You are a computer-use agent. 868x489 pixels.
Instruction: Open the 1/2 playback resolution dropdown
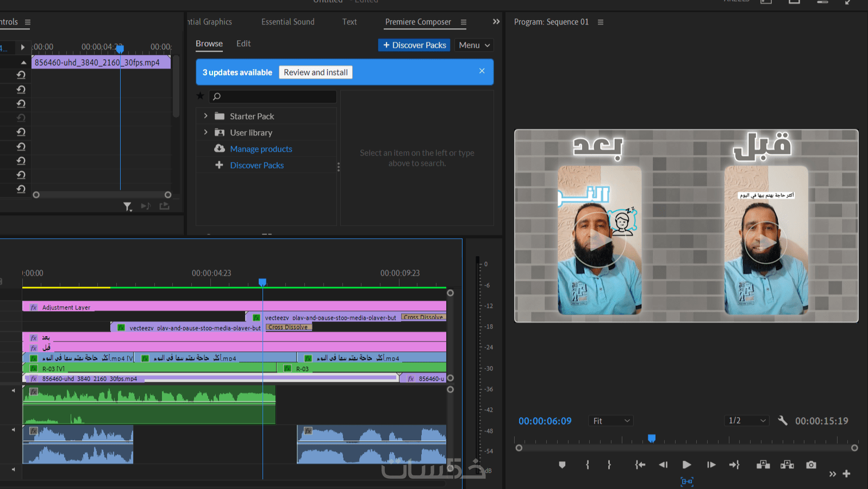tap(747, 420)
